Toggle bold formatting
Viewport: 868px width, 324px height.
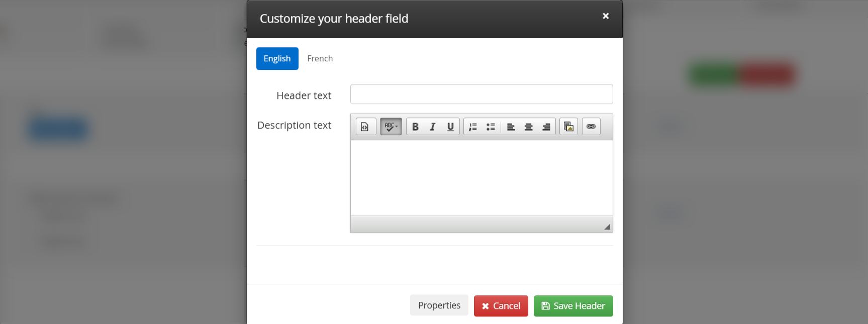coord(415,127)
